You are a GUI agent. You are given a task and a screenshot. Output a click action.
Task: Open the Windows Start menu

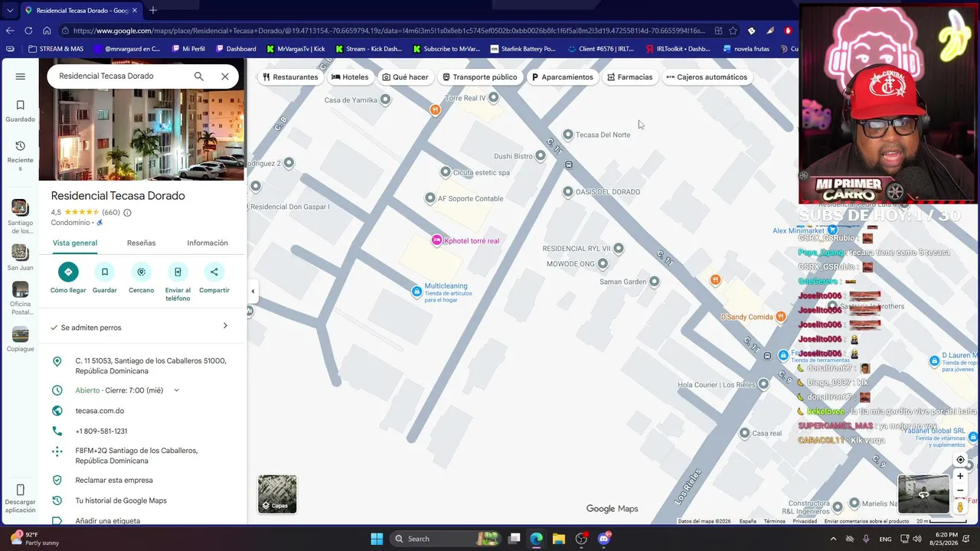click(377, 539)
